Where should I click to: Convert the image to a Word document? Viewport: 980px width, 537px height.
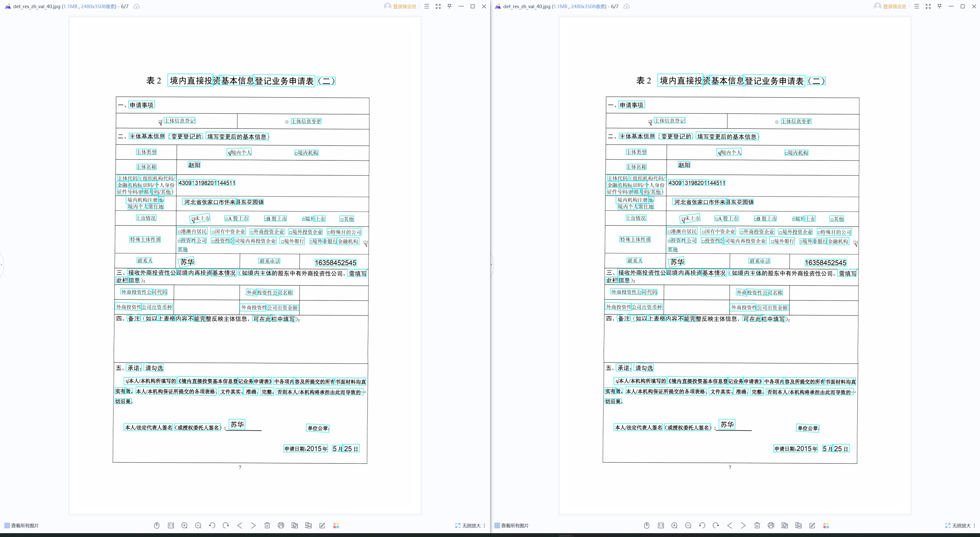pyautogui.click(x=308, y=525)
